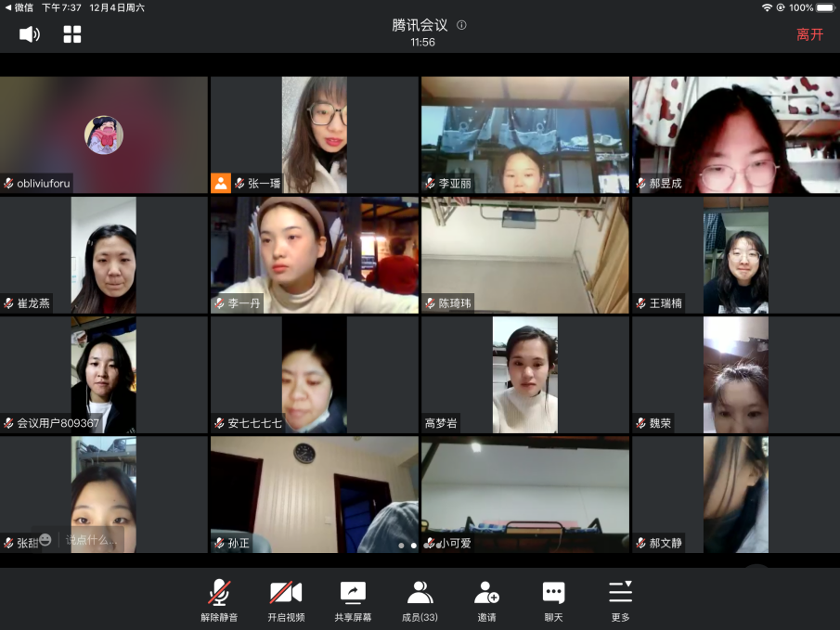Return to 微信 via the back link
This screenshot has height=630, width=840.
[19, 7]
